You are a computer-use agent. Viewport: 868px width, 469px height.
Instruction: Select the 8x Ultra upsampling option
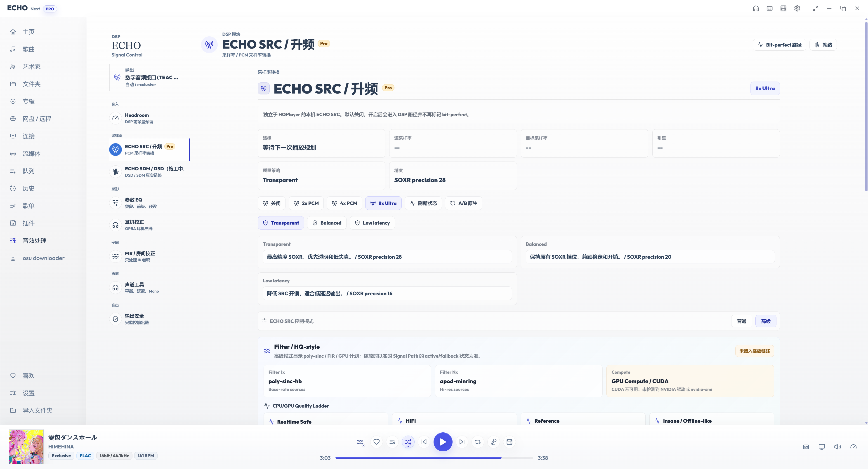pos(383,203)
